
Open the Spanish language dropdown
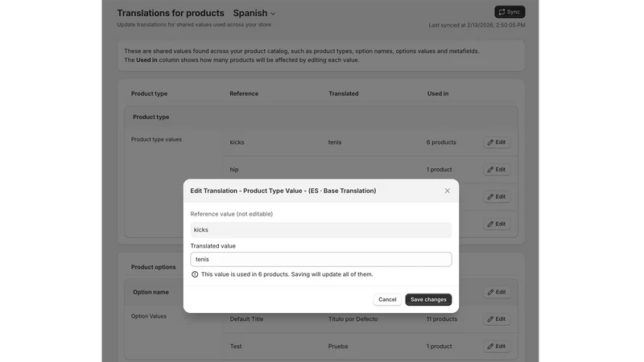point(254,13)
